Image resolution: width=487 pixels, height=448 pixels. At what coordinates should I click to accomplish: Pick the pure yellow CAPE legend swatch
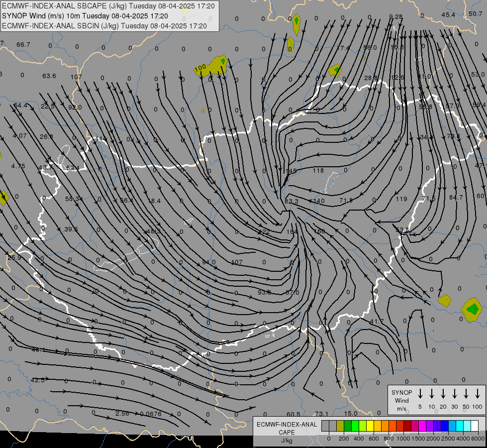click(x=370, y=426)
